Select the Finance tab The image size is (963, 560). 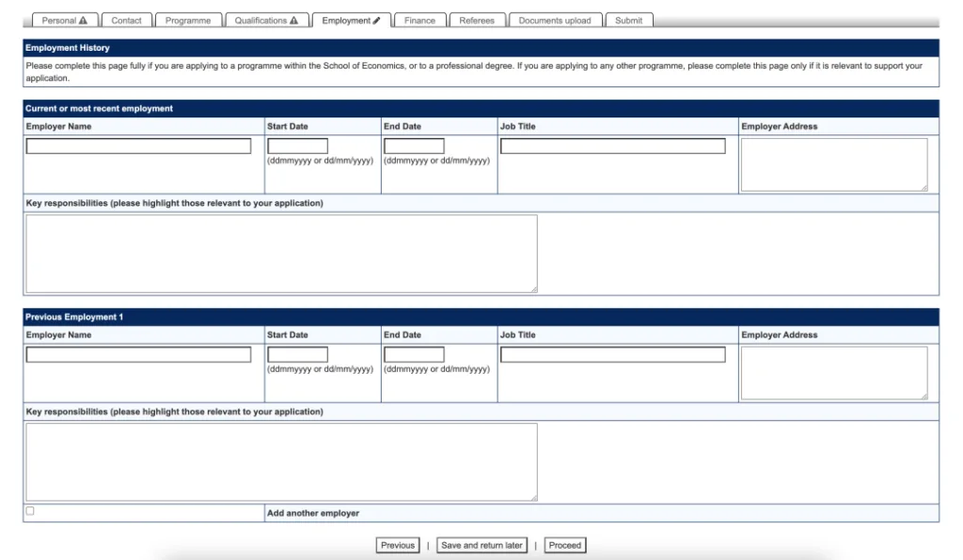click(x=419, y=21)
